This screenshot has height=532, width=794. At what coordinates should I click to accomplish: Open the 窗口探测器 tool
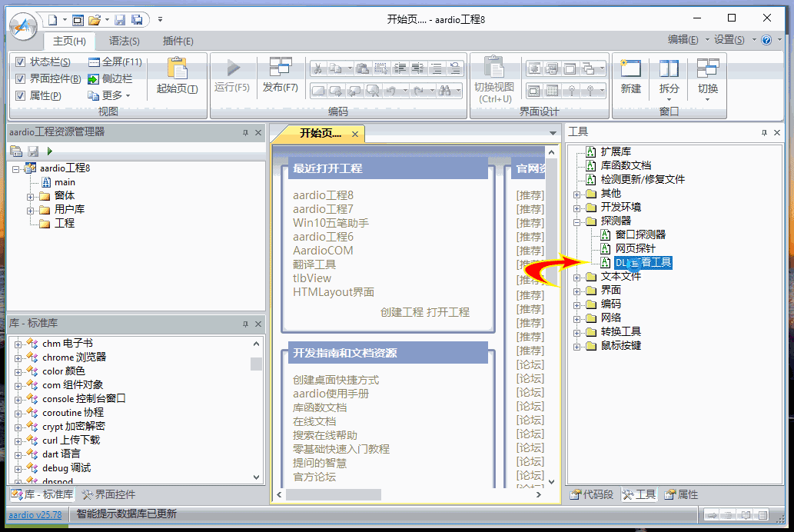(640, 234)
